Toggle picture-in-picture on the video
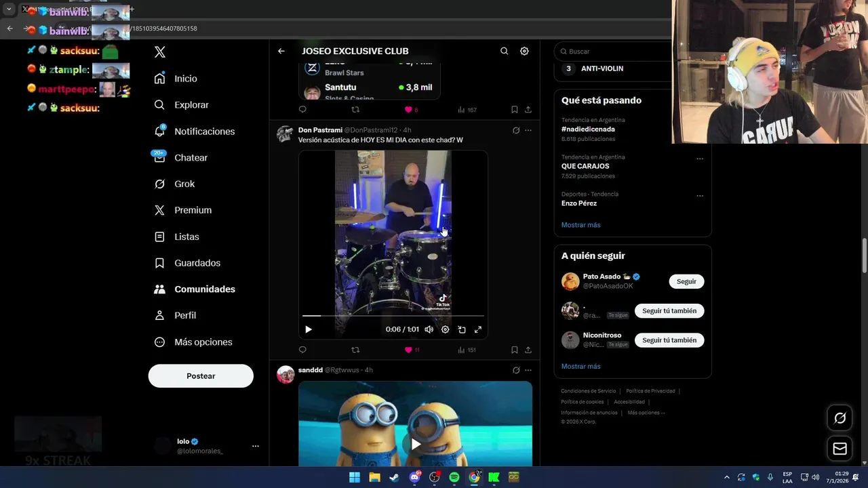Image resolution: width=868 pixels, height=488 pixels. (461, 329)
